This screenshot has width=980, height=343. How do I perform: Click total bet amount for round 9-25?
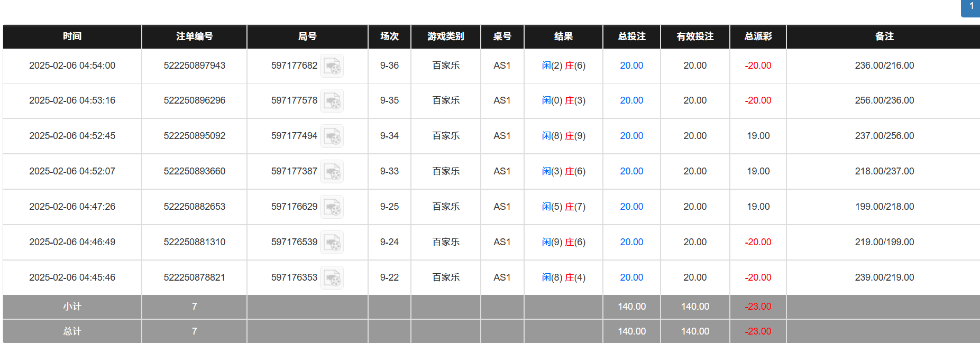pyautogui.click(x=631, y=207)
